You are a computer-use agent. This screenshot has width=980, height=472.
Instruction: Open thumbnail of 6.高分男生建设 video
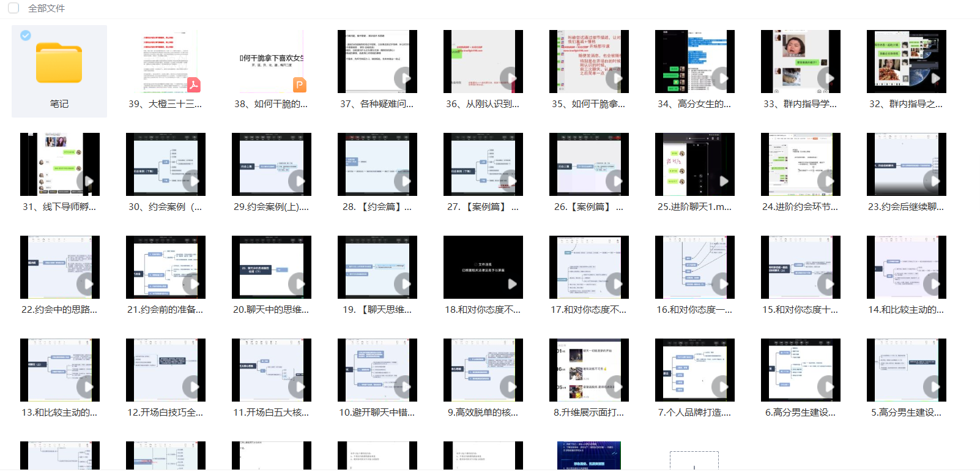pos(801,370)
